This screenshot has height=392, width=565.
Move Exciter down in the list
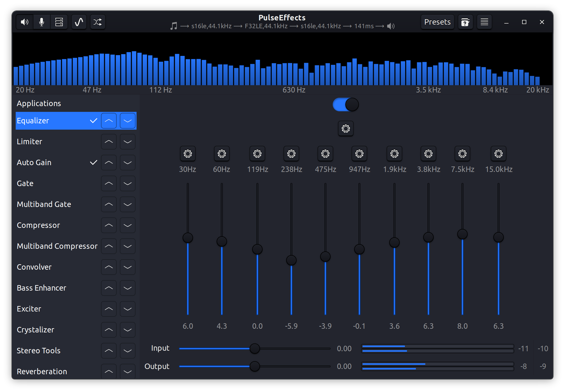click(128, 309)
